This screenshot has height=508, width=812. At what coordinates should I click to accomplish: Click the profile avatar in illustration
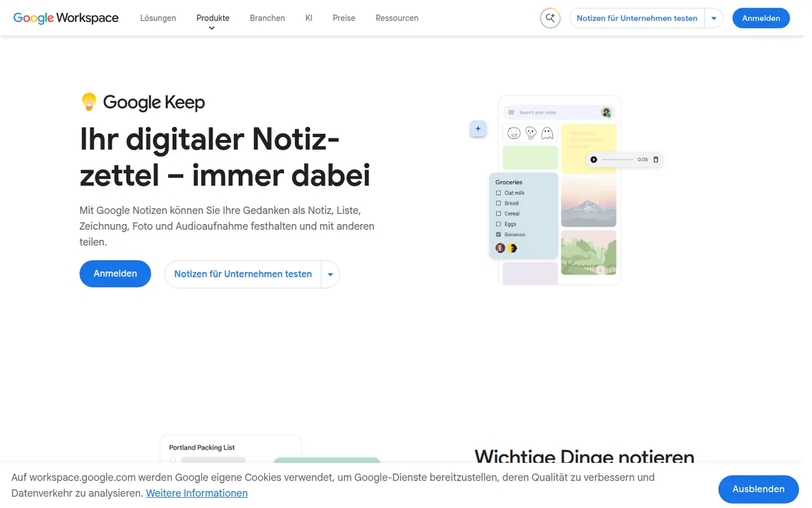[x=606, y=112]
